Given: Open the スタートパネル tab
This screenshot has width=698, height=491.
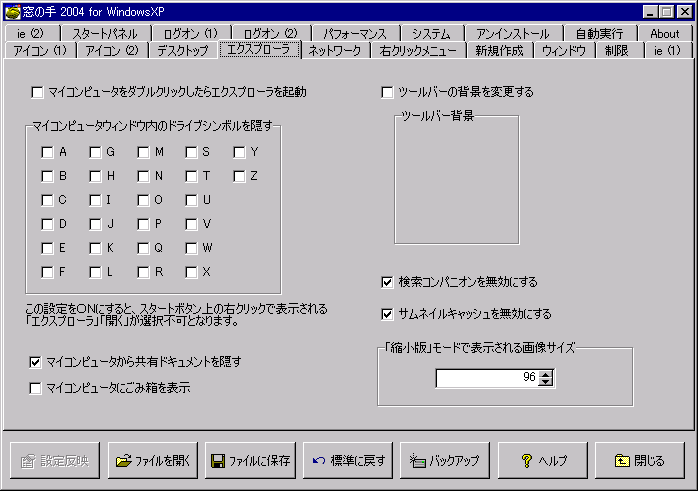Looking at the screenshot, I should tap(105, 34).
